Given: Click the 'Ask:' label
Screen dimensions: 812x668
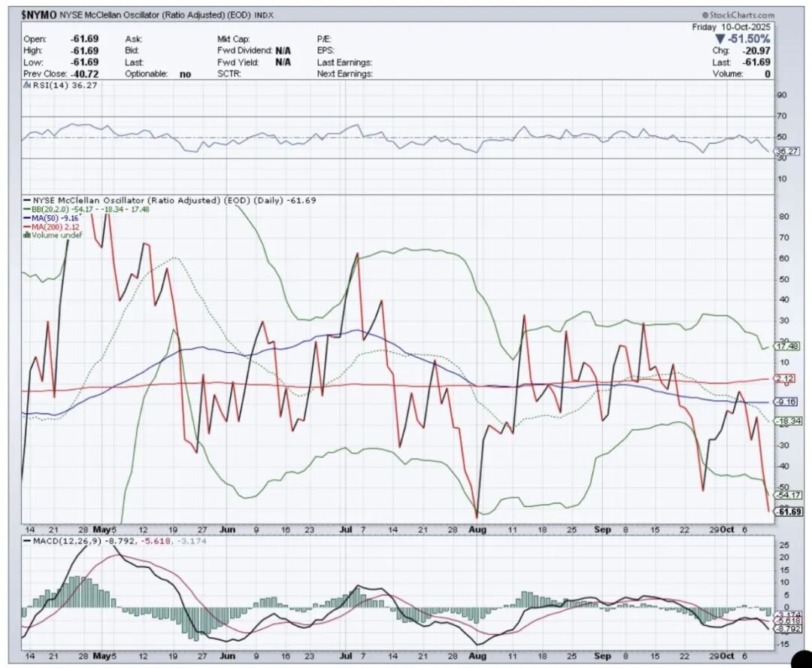Looking at the screenshot, I should coord(134,39).
